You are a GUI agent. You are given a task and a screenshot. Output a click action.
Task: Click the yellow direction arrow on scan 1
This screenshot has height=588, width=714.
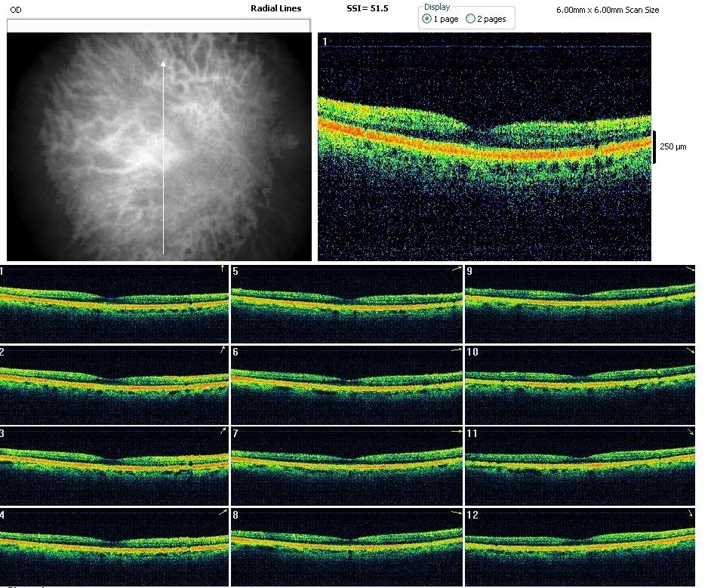[x=222, y=268]
